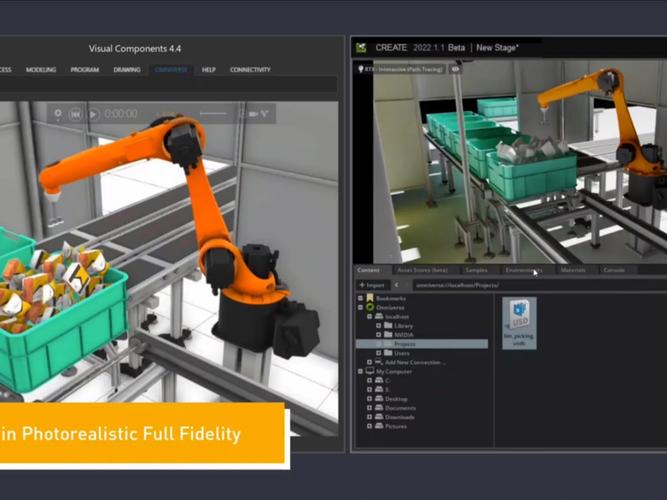The width and height of the screenshot is (667, 500).
Task: Expand the Desktop entry
Action: [369, 399]
